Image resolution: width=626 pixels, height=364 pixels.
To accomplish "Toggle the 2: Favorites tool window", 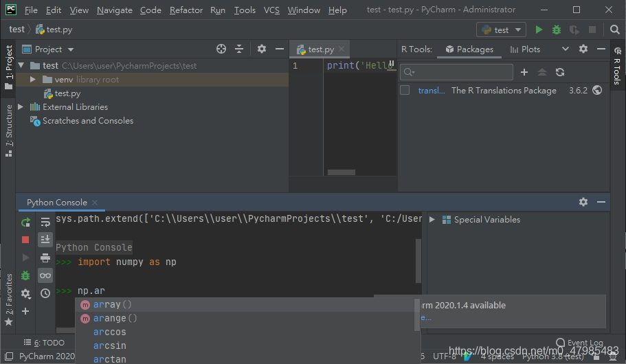I will pyautogui.click(x=8, y=299).
